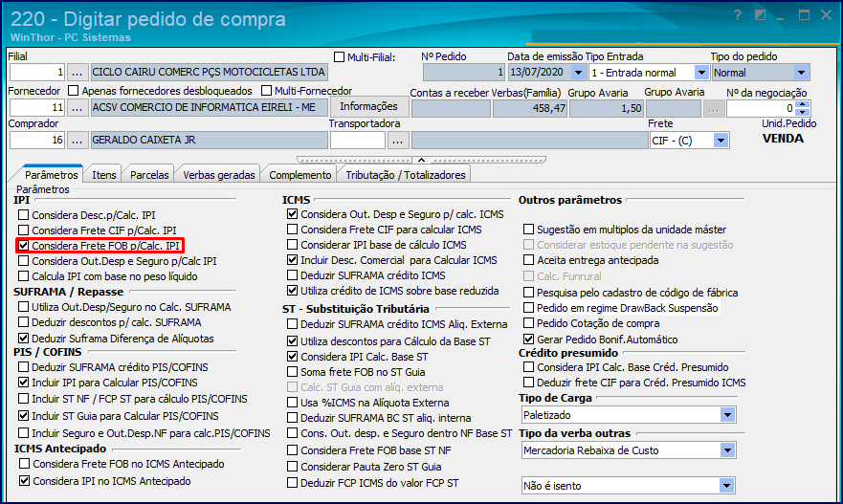Uncheck Considera IPI Calc. Base ST
Screen dimensions: 843x504
pyautogui.click(x=292, y=356)
